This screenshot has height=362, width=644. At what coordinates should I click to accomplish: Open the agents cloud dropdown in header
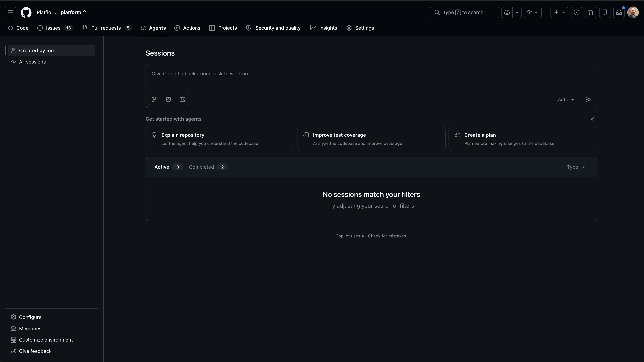[533, 12]
